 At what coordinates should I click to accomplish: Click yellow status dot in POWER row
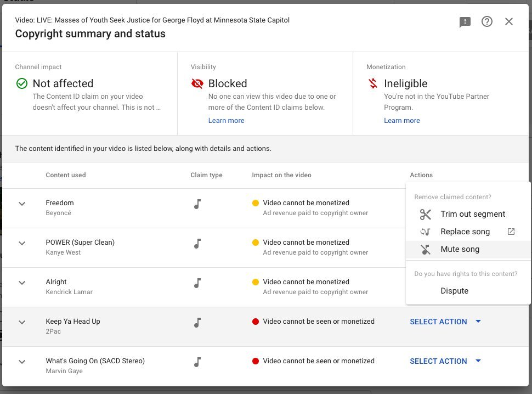point(256,243)
